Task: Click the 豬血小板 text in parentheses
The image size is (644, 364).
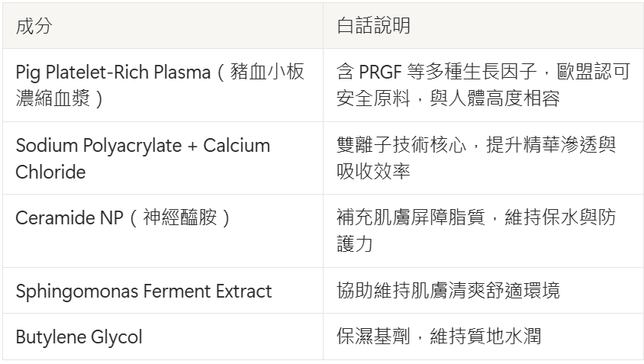Action: (269, 73)
